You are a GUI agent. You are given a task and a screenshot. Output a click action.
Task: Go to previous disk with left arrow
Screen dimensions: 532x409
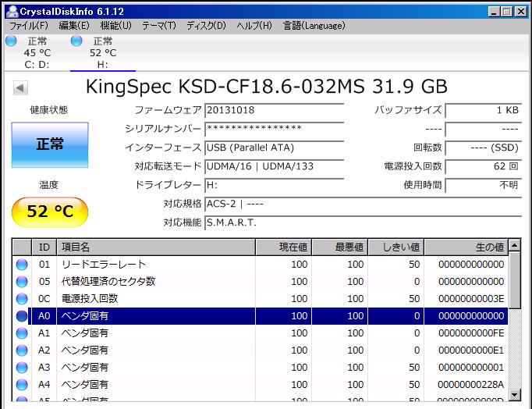20,88
